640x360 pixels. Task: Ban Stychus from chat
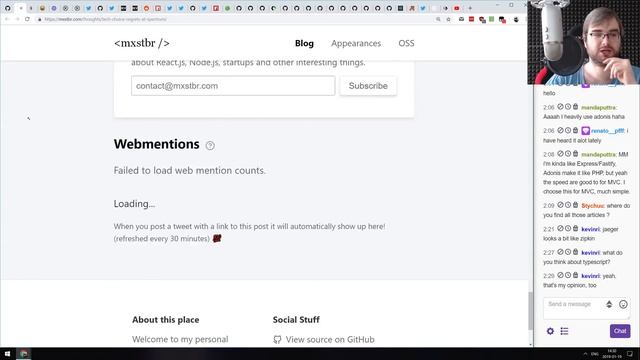[560, 205]
